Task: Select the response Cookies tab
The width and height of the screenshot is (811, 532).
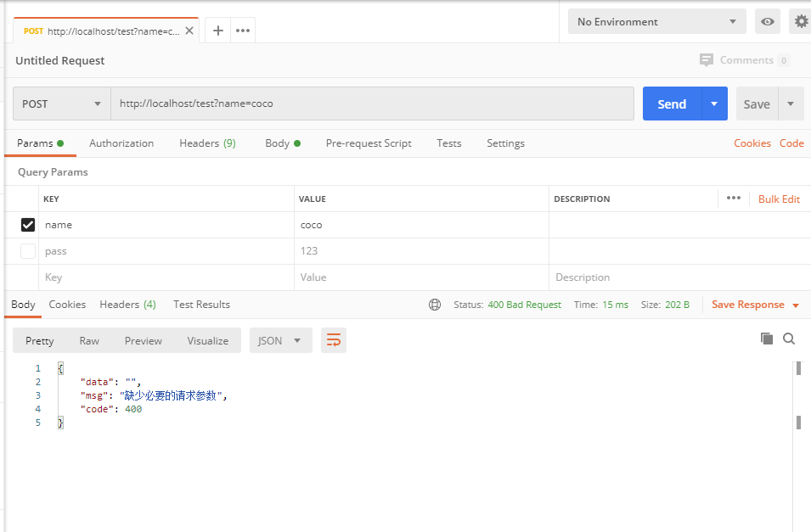Action: tap(67, 305)
